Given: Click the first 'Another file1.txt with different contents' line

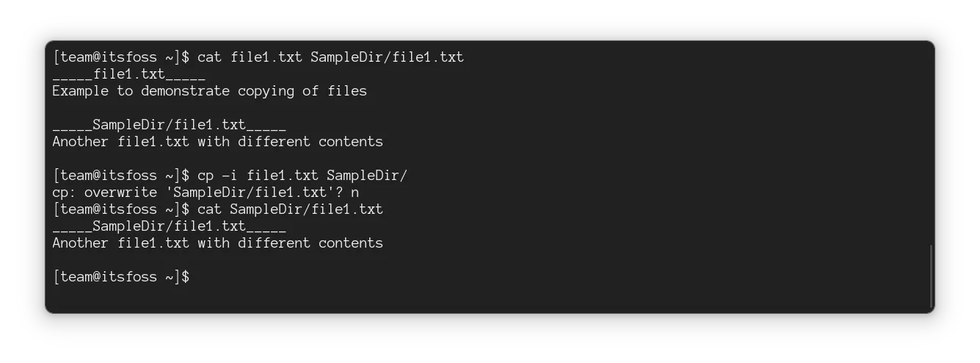Looking at the screenshot, I should click(217, 141).
